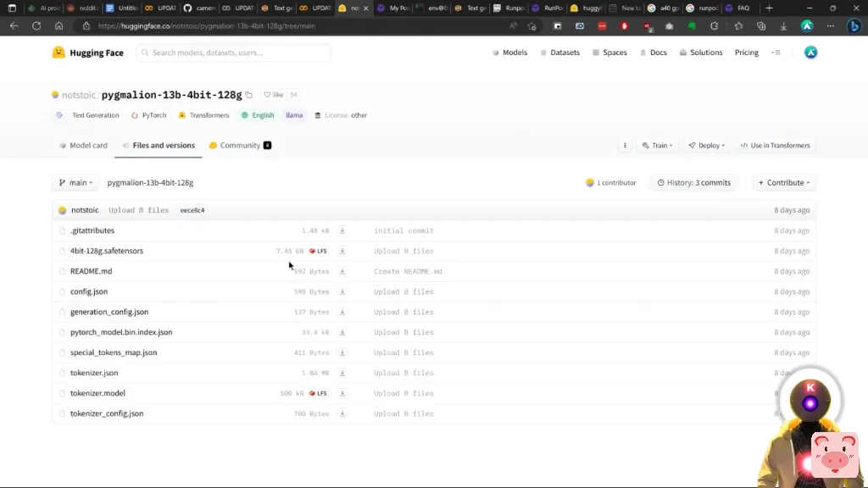The height and width of the screenshot is (488, 868).
Task: Download tokenizer.json using its download icon
Action: point(342,373)
